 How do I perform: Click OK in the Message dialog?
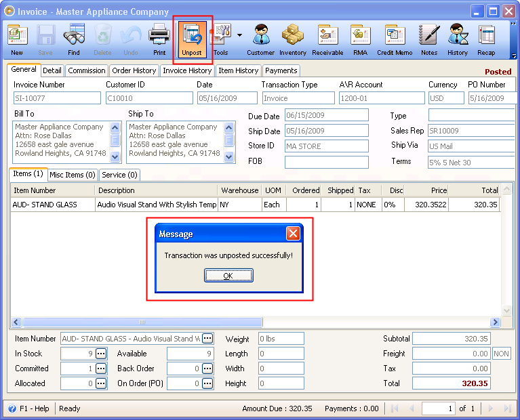tap(228, 276)
